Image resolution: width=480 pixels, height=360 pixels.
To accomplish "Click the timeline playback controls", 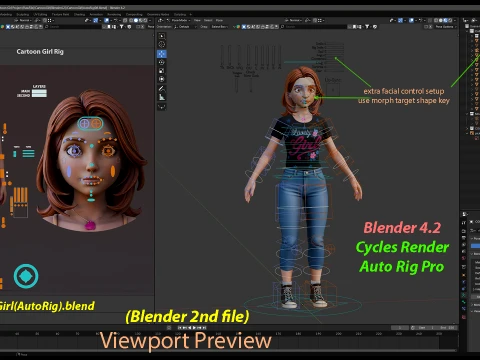I will (193, 328).
